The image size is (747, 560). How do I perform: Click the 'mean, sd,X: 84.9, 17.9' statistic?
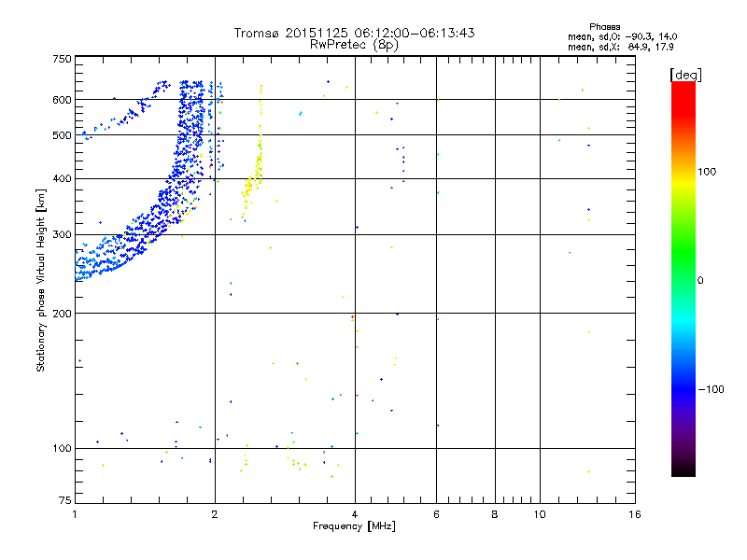click(620, 48)
